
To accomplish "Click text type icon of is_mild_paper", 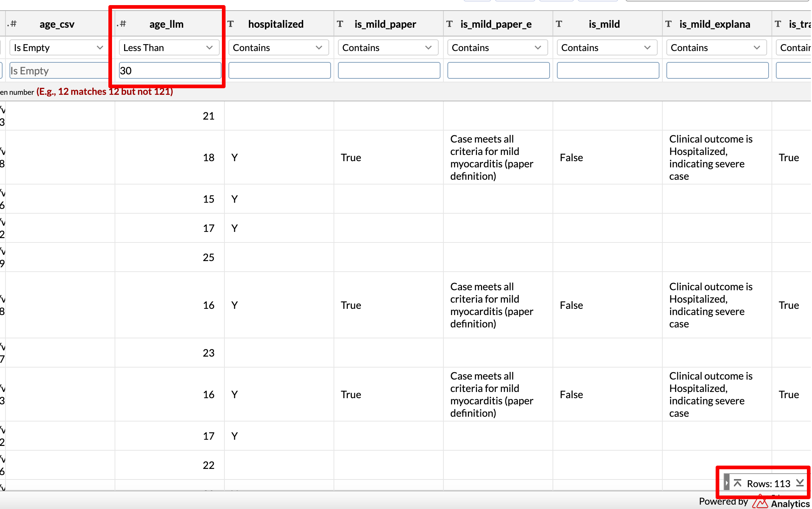I will (340, 24).
